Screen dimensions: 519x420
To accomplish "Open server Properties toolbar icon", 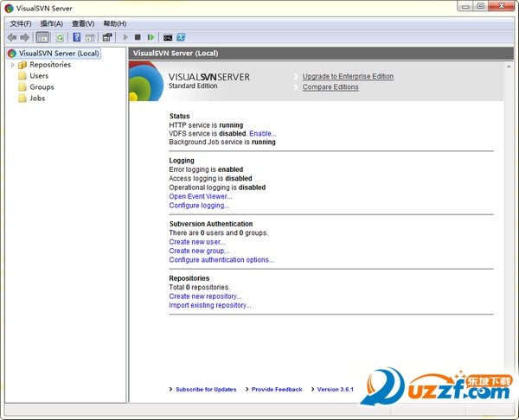I will [x=107, y=37].
